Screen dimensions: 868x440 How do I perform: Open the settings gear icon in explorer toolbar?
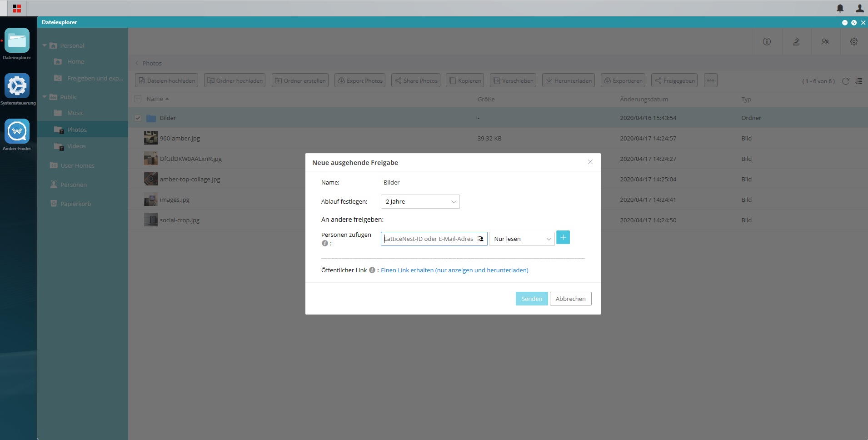(x=854, y=41)
